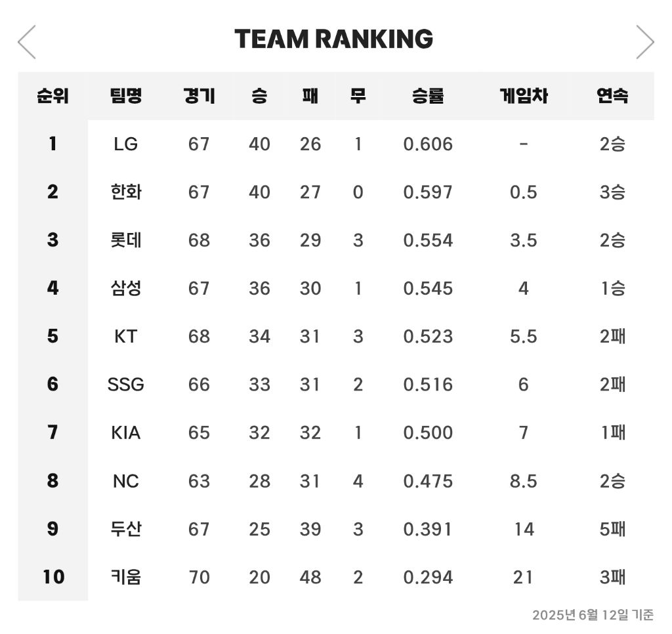Screen dimensions: 672x634
Task: Select the 게임차 column header
Action: click(523, 96)
